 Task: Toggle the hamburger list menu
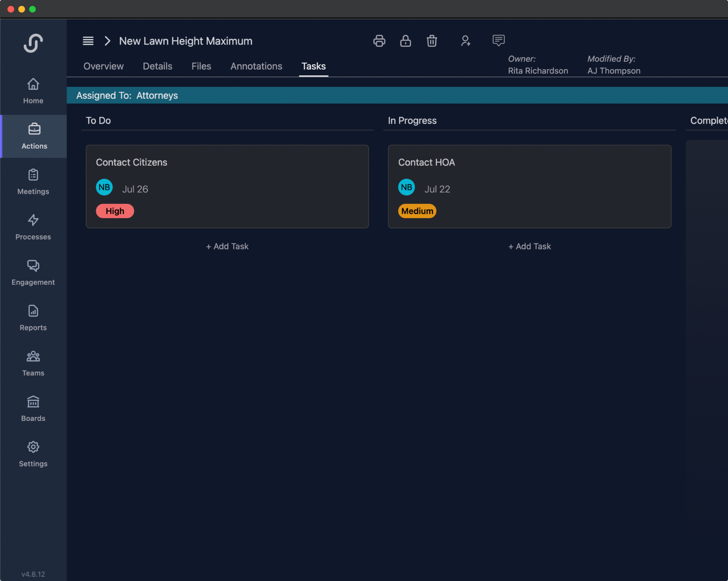88,41
